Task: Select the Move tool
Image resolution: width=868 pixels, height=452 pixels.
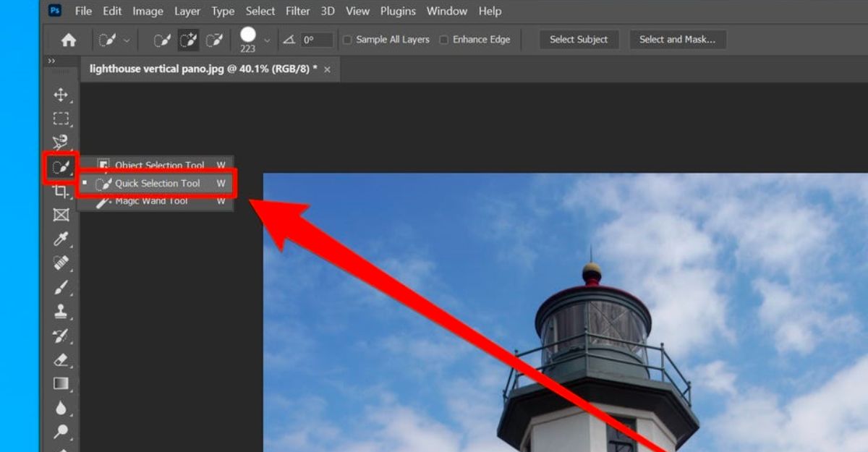Action: 61,95
